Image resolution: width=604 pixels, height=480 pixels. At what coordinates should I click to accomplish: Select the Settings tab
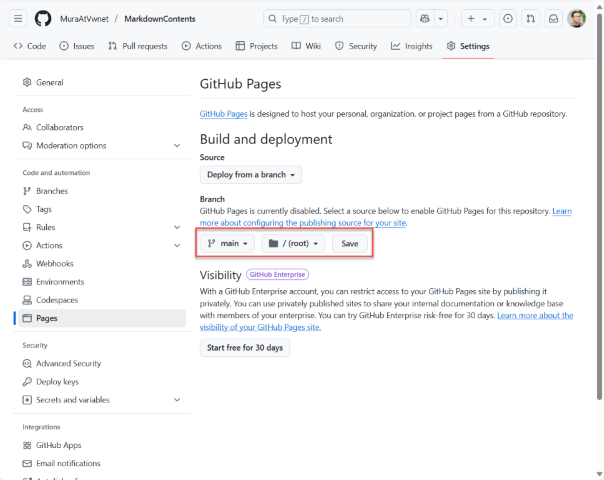pos(468,46)
